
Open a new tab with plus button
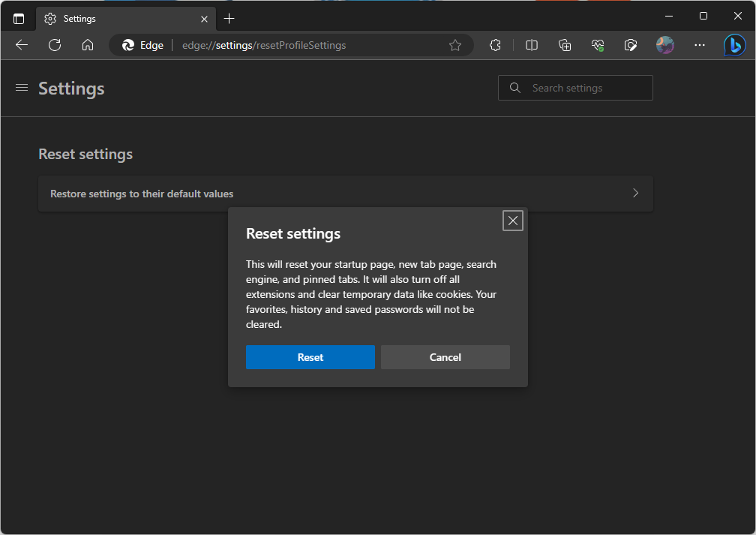[229, 18]
